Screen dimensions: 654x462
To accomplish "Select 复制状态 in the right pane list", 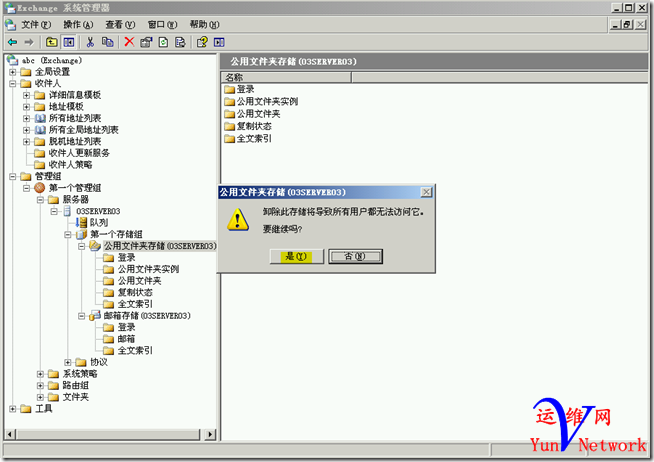I will (254, 126).
